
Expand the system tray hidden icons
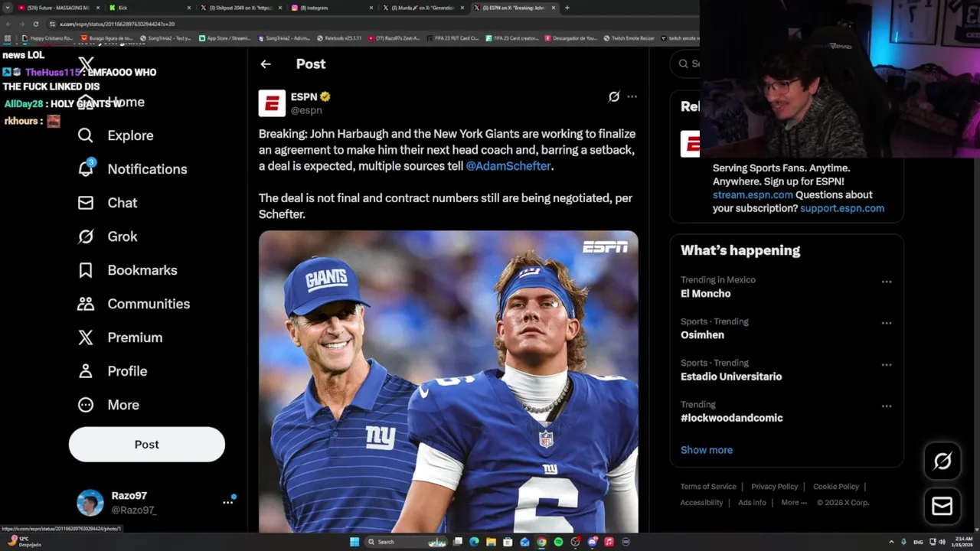coord(891,542)
